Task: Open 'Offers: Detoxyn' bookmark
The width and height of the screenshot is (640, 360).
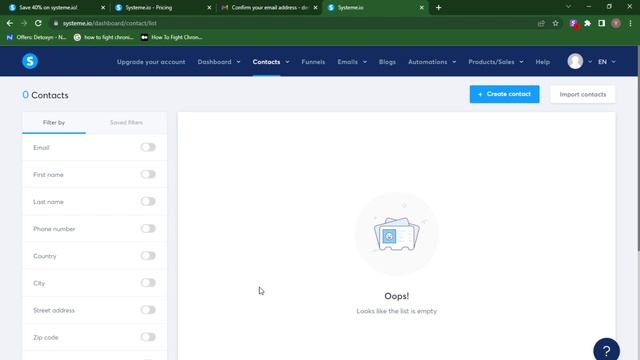Action: (x=36, y=37)
